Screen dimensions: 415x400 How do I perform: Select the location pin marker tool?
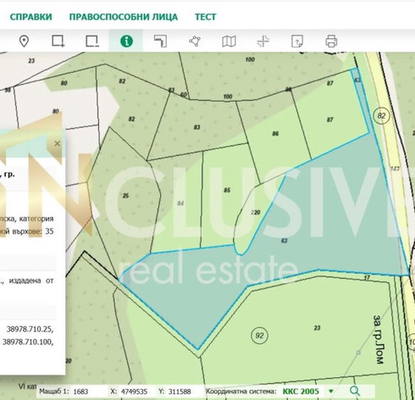[x=24, y=41]
